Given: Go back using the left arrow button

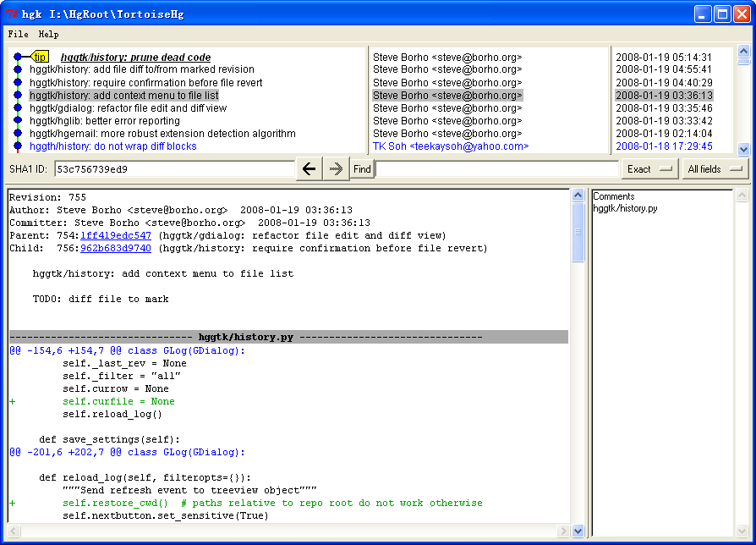Looking at the screenshot, I should (x=309, y=168).
